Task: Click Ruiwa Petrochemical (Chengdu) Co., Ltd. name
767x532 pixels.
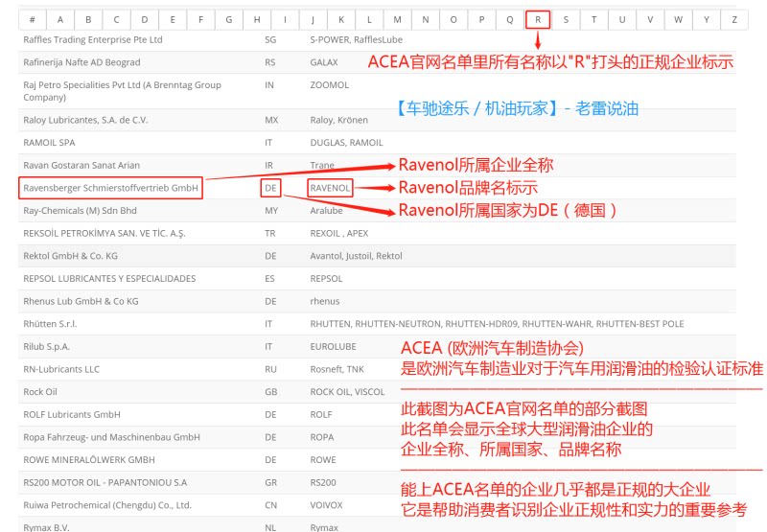Action: 107,505
